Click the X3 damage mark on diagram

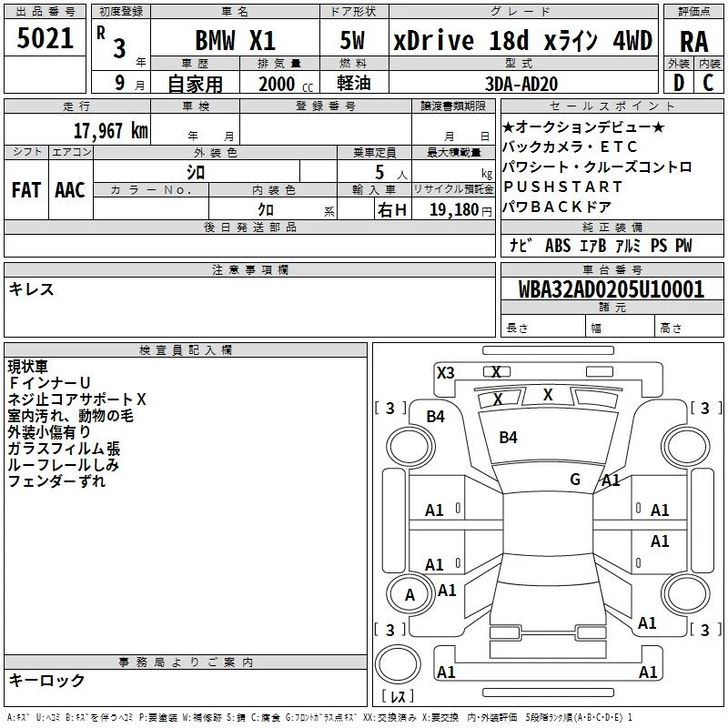[446, 373]
